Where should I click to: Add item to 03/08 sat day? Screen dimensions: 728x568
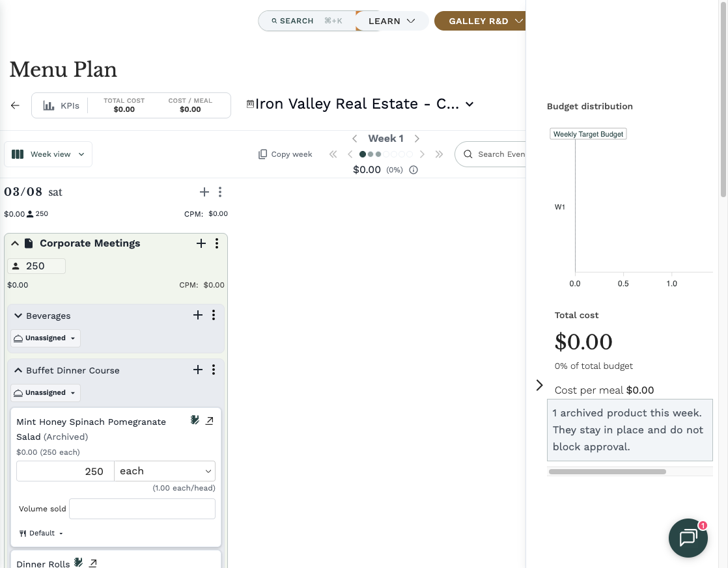coord(204,192)
